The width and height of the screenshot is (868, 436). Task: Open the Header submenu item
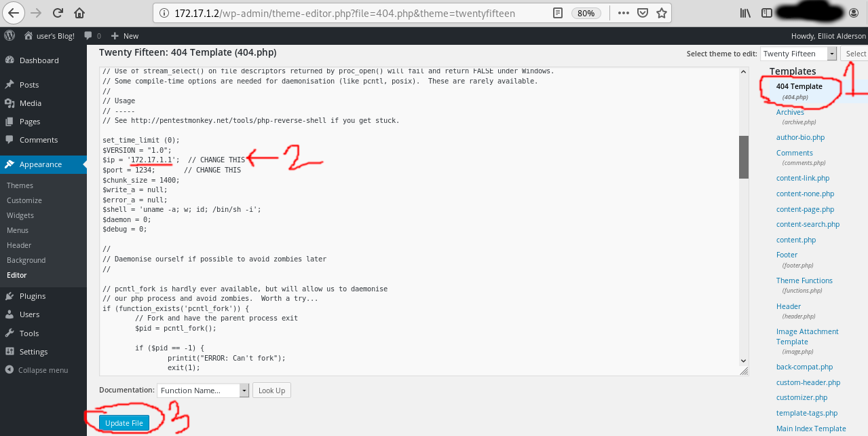click(x=19, y=245)
